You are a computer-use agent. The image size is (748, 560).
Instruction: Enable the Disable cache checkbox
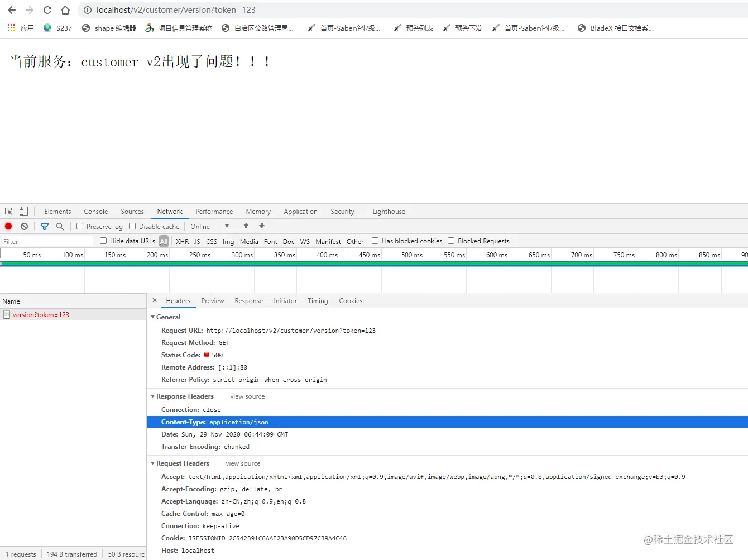coord(132,226)
